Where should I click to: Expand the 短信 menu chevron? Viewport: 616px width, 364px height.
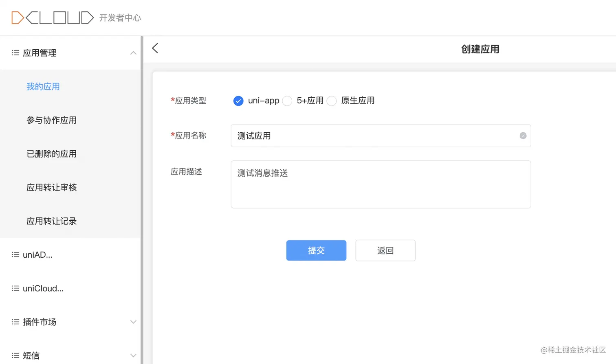click(x=133, y=355)
